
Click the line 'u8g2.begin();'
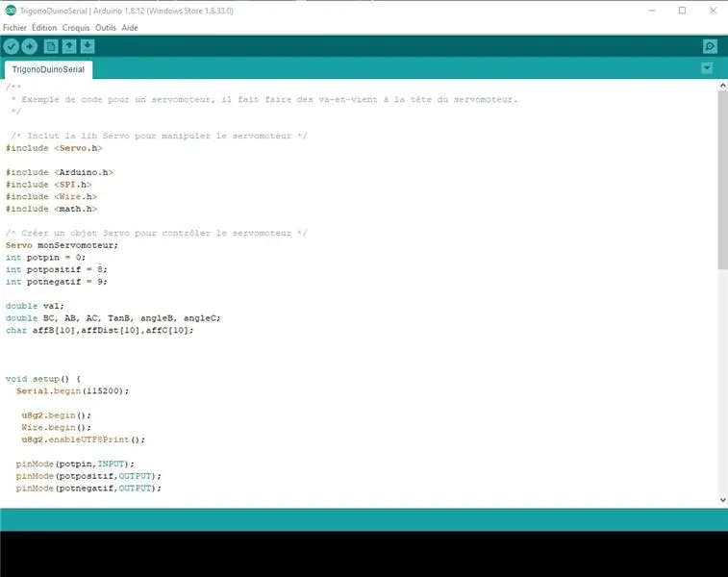tap(56, 415)
